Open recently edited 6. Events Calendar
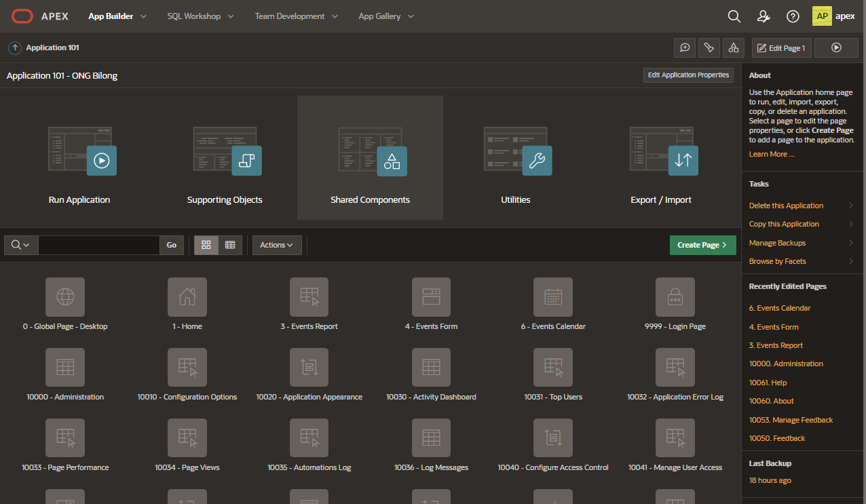This screenshot has width=866, height=504. coord(780,308)
